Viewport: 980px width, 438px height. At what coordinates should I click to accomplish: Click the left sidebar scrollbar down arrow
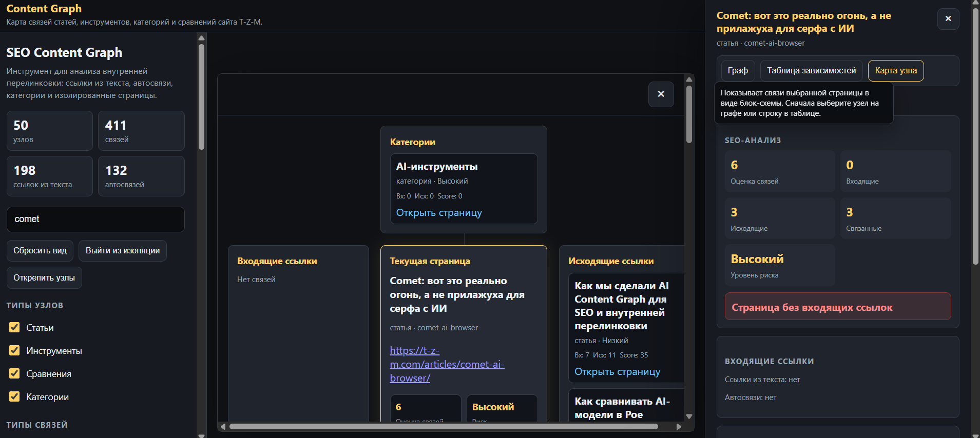[x=202, y=435]
